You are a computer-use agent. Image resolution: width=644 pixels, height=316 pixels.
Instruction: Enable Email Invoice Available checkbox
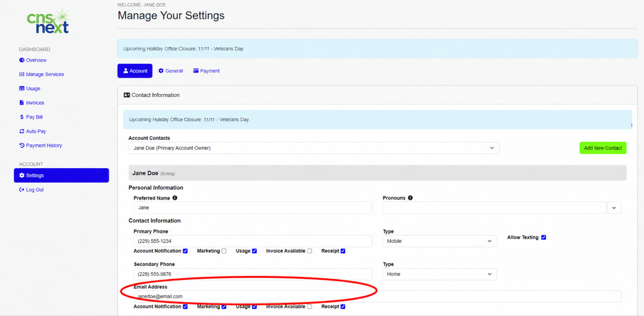pos(310,306)
